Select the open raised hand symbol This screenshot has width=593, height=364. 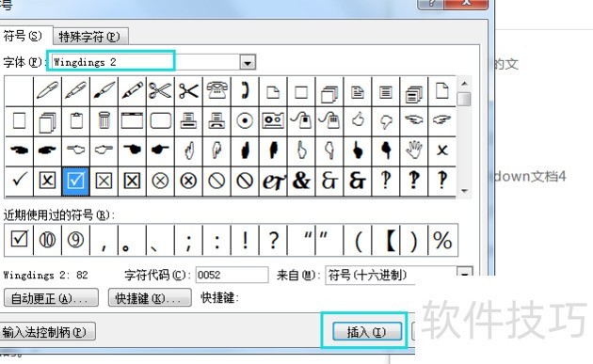pos(414,150)
